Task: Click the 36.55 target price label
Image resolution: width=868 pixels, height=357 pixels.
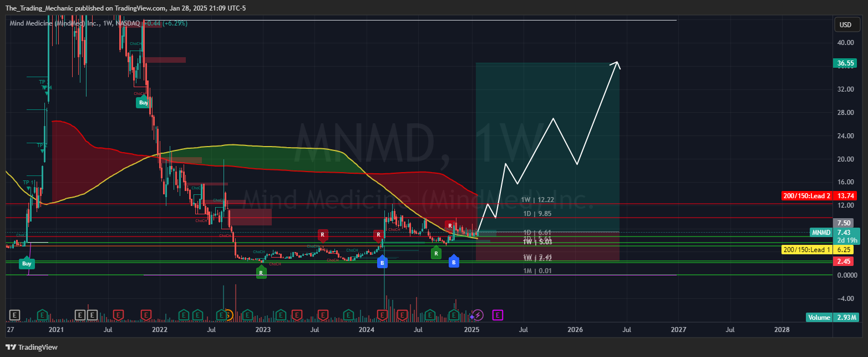Action: click(845, 63)
